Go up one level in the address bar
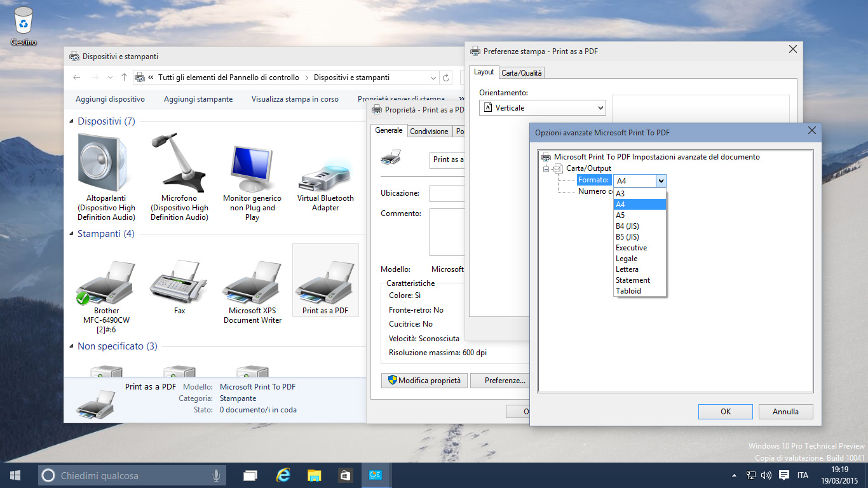Screen dimensions: 868x488 pos(124,78)
